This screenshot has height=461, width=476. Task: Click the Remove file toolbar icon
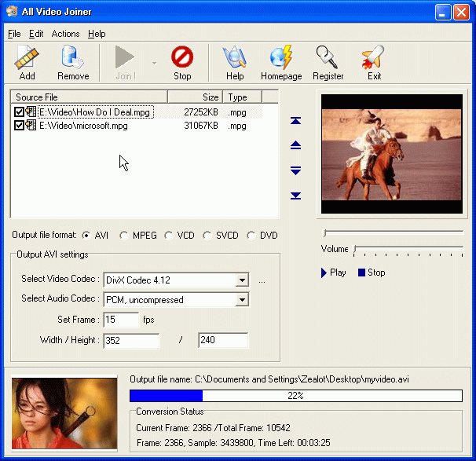(72, 57)
